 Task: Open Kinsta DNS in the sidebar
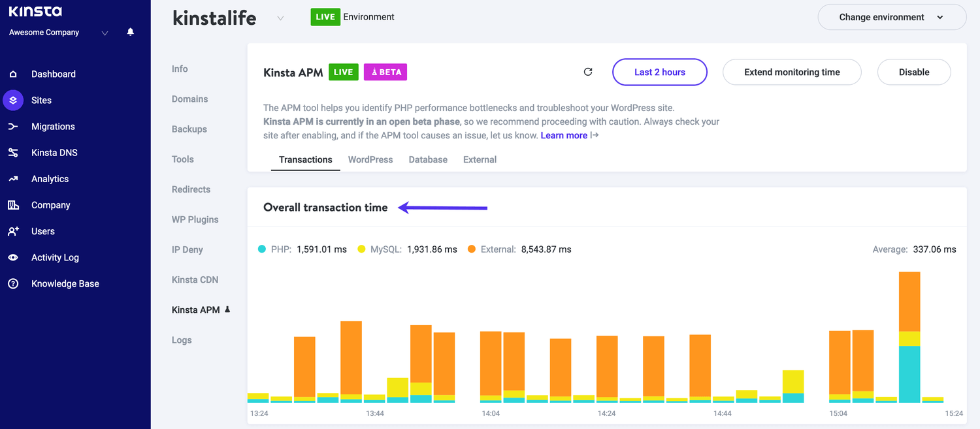click(54, 153)
